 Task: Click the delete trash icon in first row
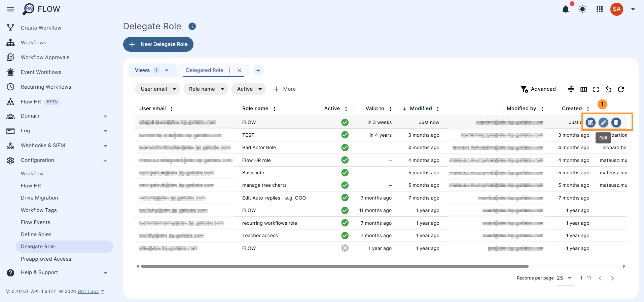(616, 123)
